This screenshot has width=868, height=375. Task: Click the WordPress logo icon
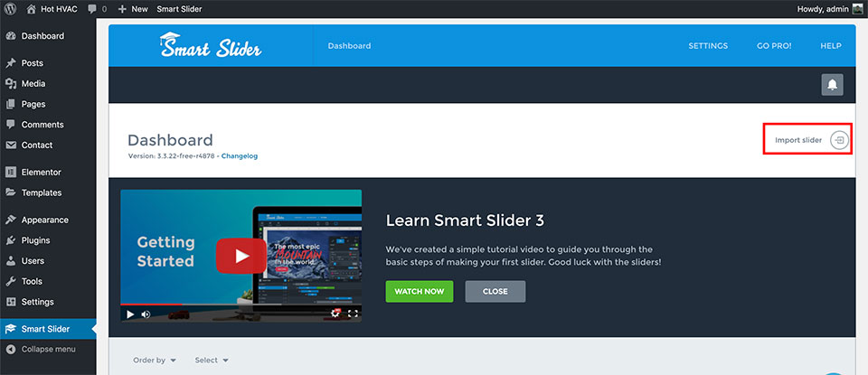point(11,9)
